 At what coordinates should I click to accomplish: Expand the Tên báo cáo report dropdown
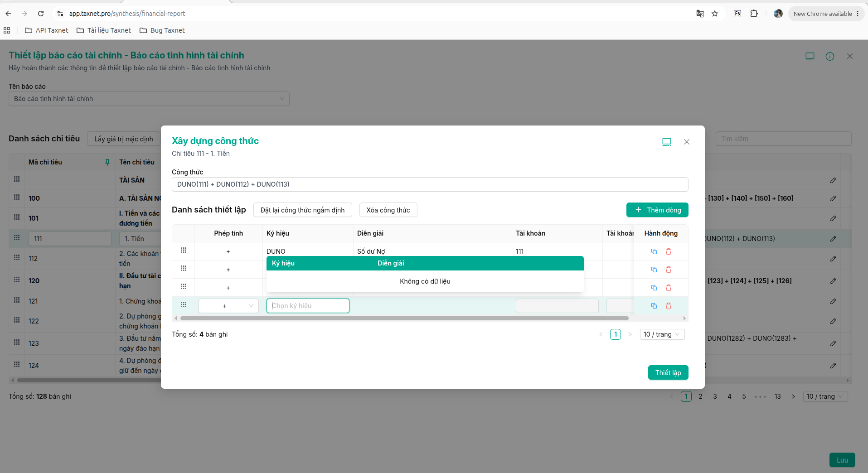coord(149,99)
